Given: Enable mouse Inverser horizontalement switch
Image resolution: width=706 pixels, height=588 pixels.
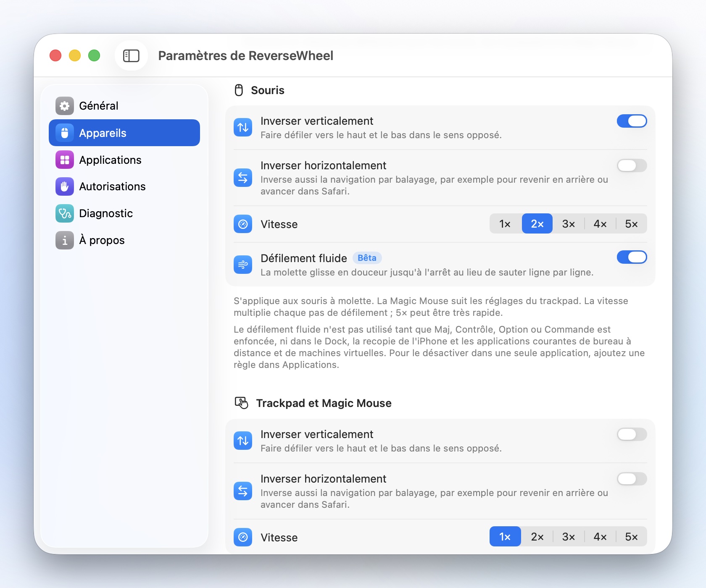Looking at the screenshot, I should 632,165.
